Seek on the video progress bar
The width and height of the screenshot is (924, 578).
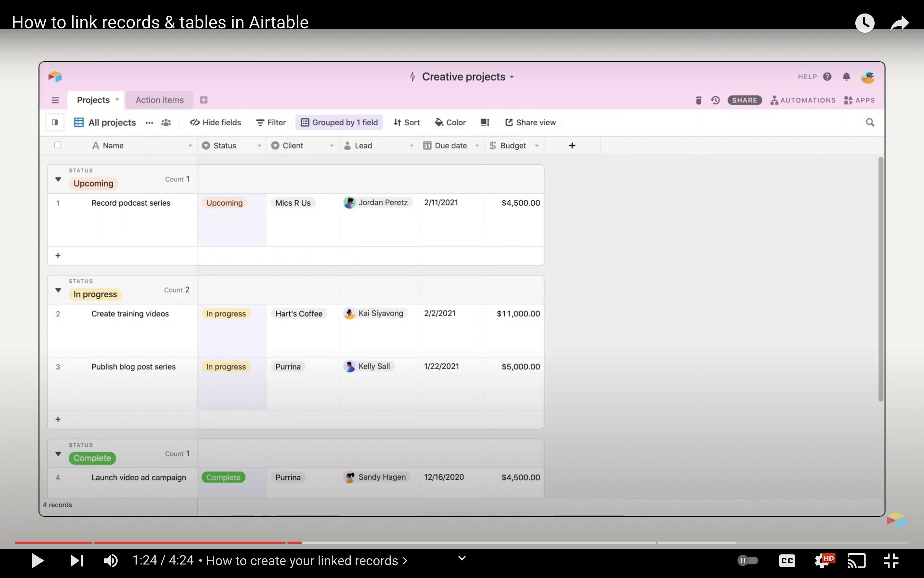point(462,542)
